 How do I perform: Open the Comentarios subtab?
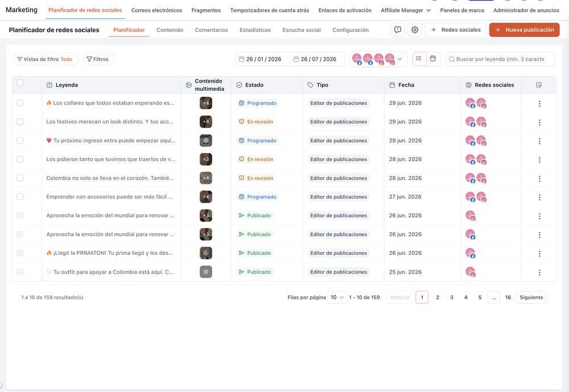(211, 30)
